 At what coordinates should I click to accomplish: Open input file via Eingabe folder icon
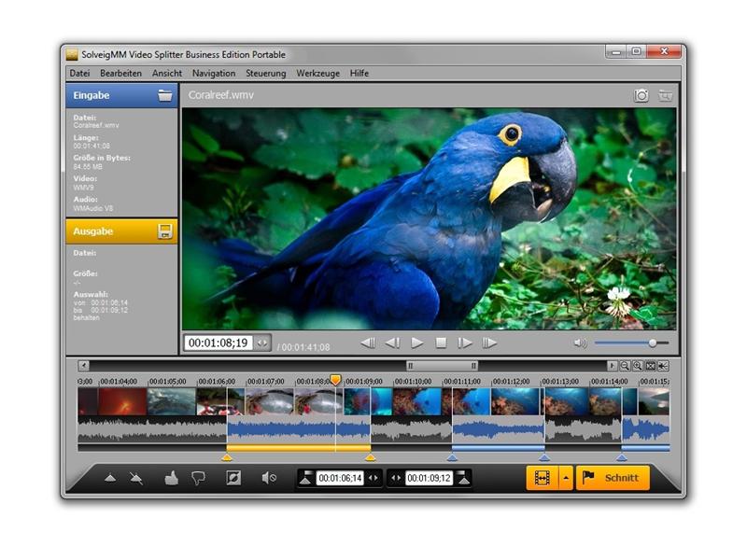point(164,95)
